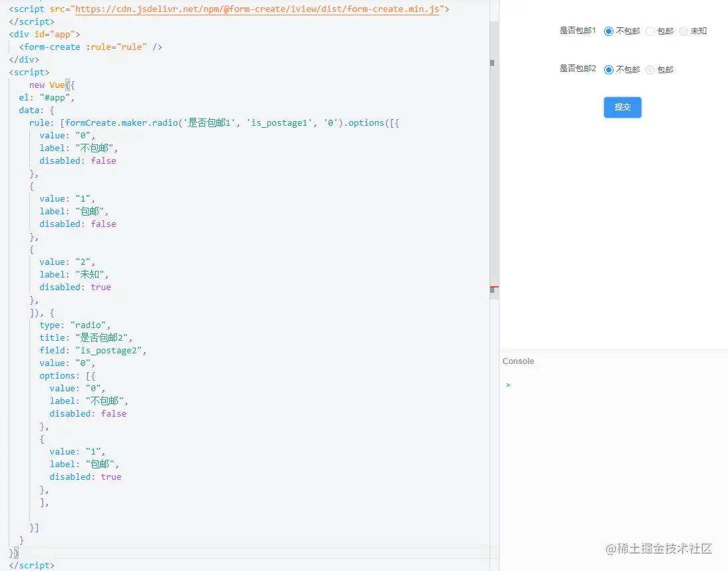
Task: Focus the console input prompt arrow
Action: coord(508,385)
